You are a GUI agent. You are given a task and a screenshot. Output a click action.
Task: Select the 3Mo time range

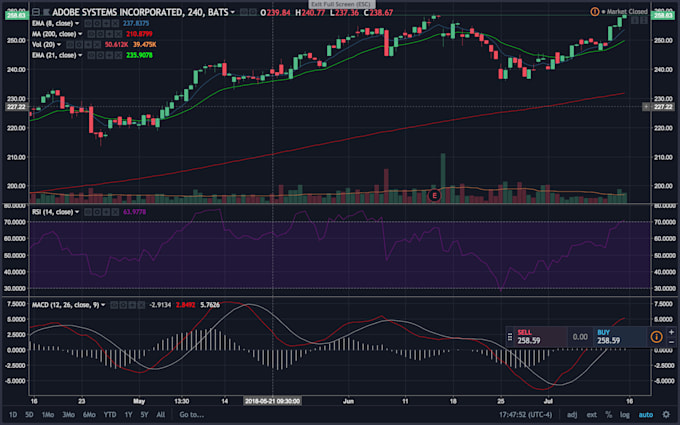[x=69, y=415]
